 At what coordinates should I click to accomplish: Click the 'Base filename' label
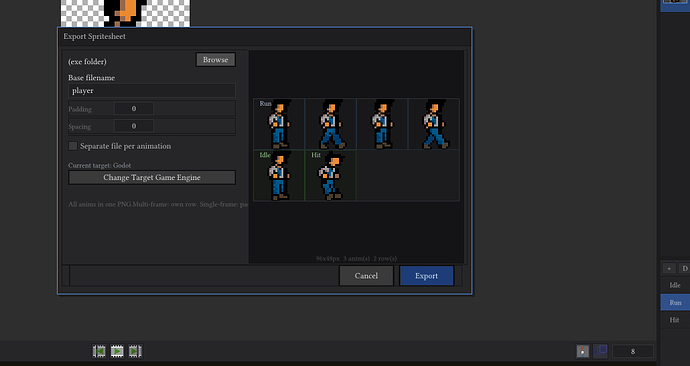coord(92,78)
